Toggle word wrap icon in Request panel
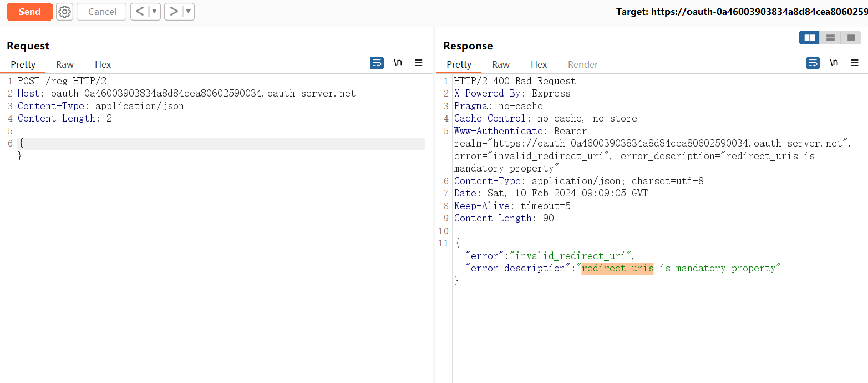Viewport: 868px width, 383px height. point(377,63)
